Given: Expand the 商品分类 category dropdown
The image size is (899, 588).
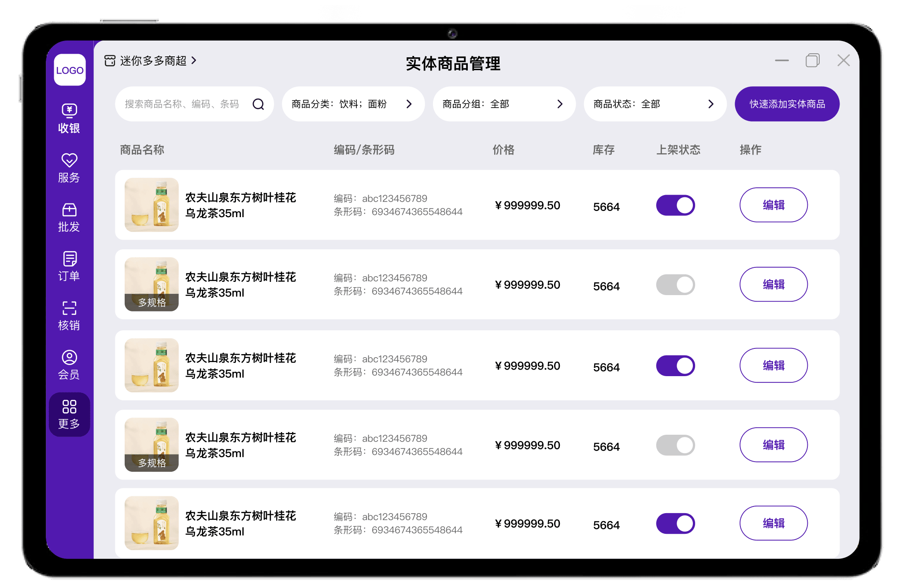Looking at the screenshot, I should point(353,104).
